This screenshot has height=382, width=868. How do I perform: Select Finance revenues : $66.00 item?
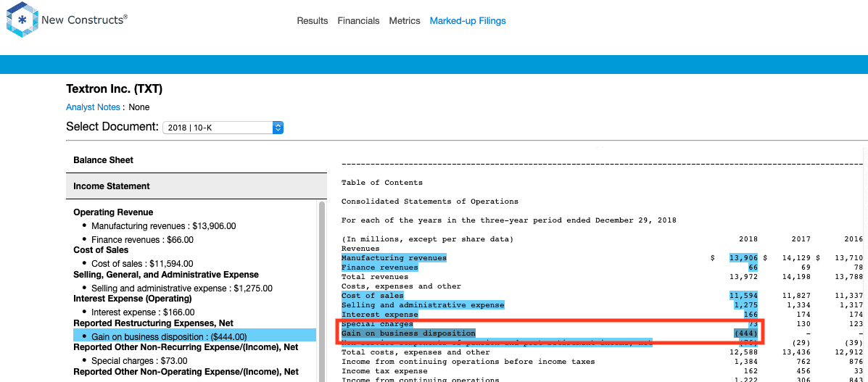[142, 240]
